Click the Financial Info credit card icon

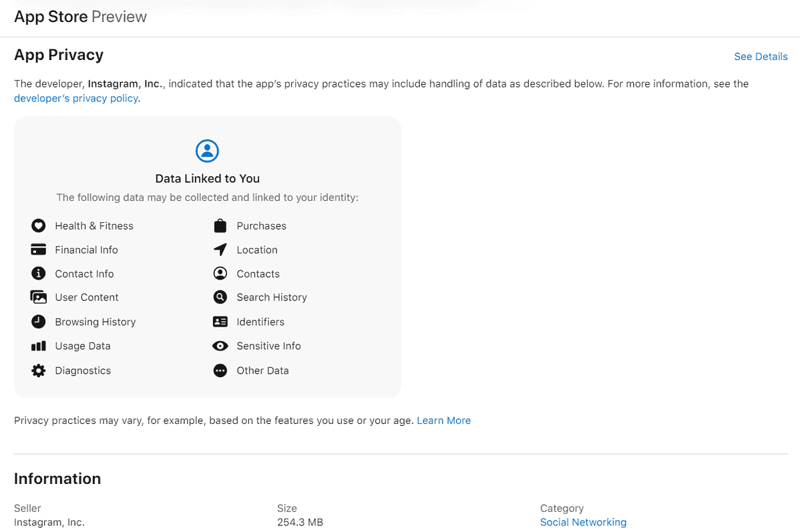[x=38, y=250]
